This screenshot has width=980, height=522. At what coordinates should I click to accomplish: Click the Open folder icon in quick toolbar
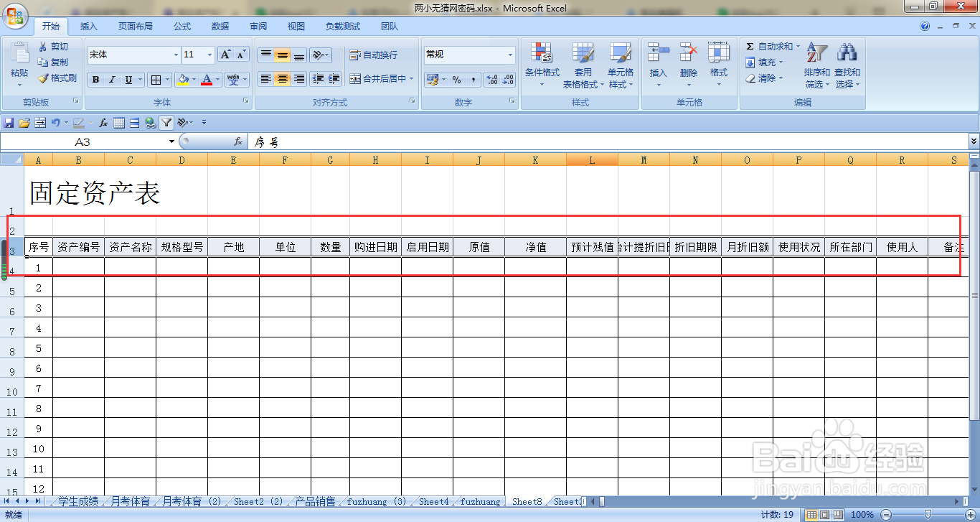coord(24,123)
